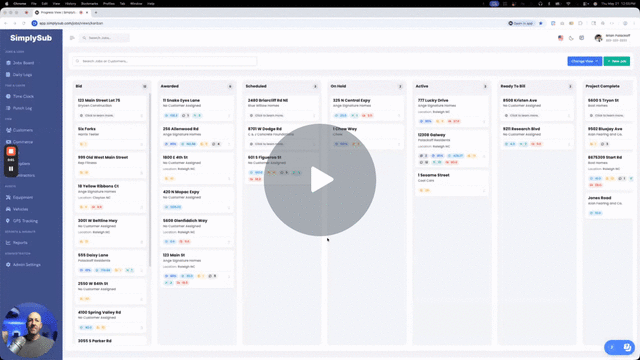640x360 pixels.
Task: Open the 18 Yellow Ribbons Ct card
Action: (x=111, y=196)
